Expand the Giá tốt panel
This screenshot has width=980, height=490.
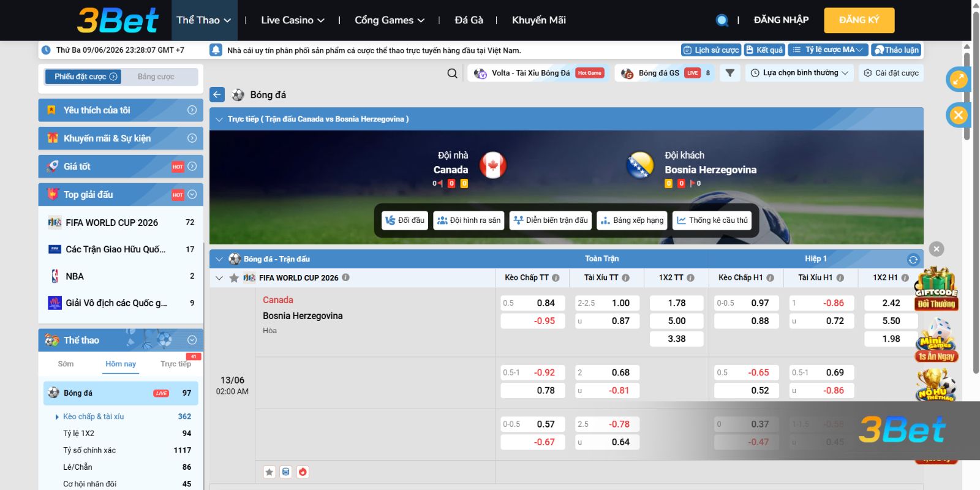pyautogui.click(x=121, y=167)
